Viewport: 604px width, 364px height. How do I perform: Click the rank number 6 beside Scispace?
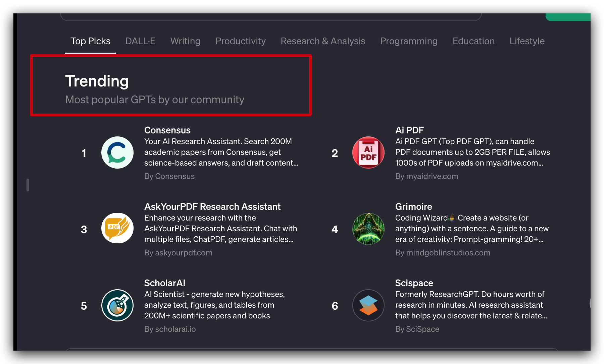coord(335,306)
